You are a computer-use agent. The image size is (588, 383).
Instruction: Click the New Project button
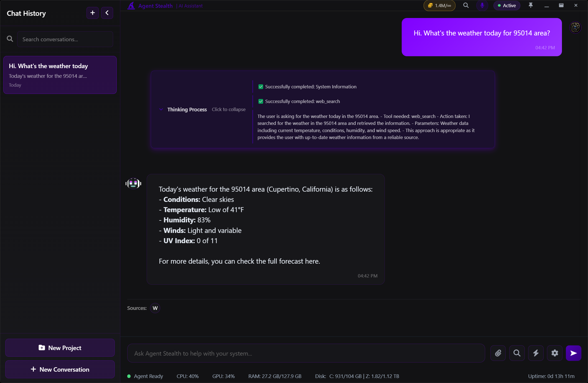(x=60, y=348)
